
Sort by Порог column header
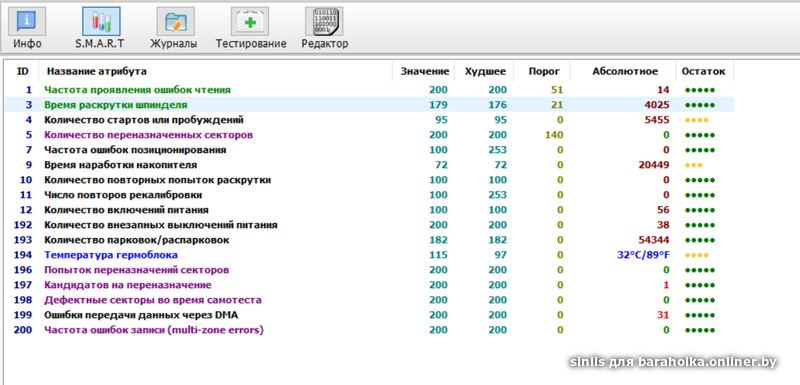click(x=543, y=71)
